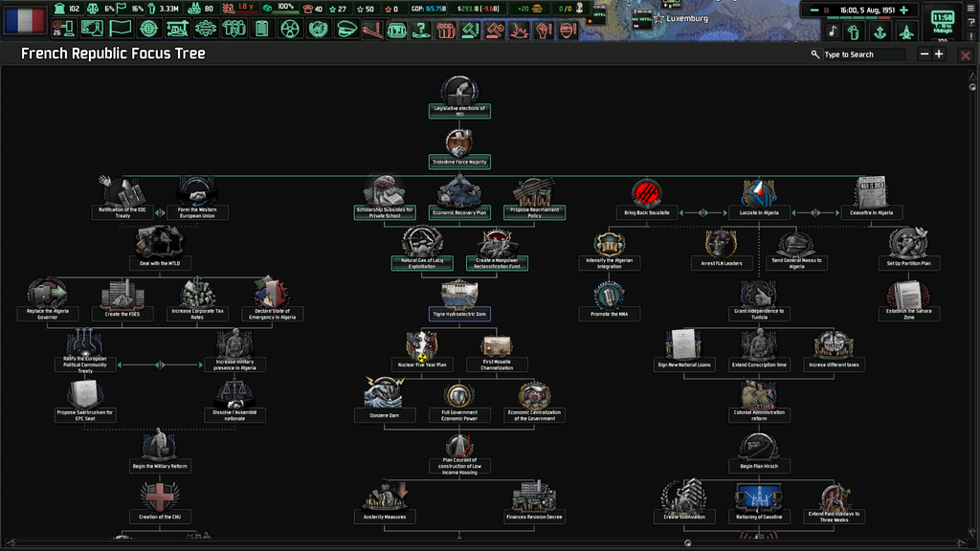
Task: Select the Deal with the MTLD focus
Action: tap(160, 248)
